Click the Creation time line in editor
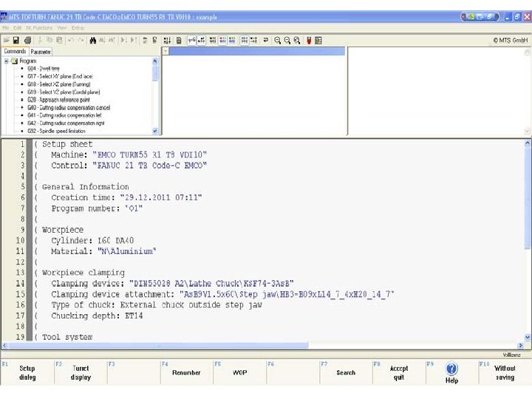The width and height of the screenshot is (532, 399). (x=126, y=197)
